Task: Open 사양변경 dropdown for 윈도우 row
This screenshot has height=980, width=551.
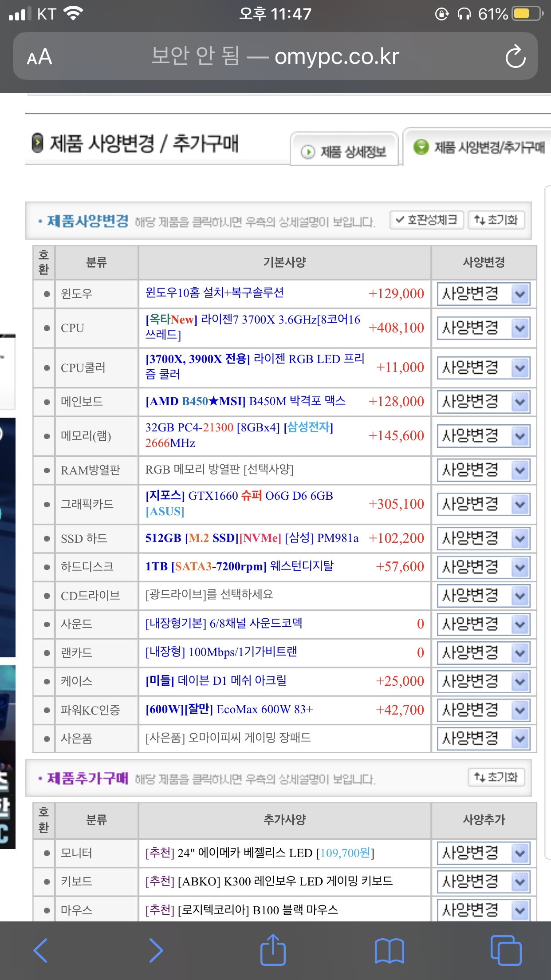Action: pyautogui.click(x=484, y=294)
